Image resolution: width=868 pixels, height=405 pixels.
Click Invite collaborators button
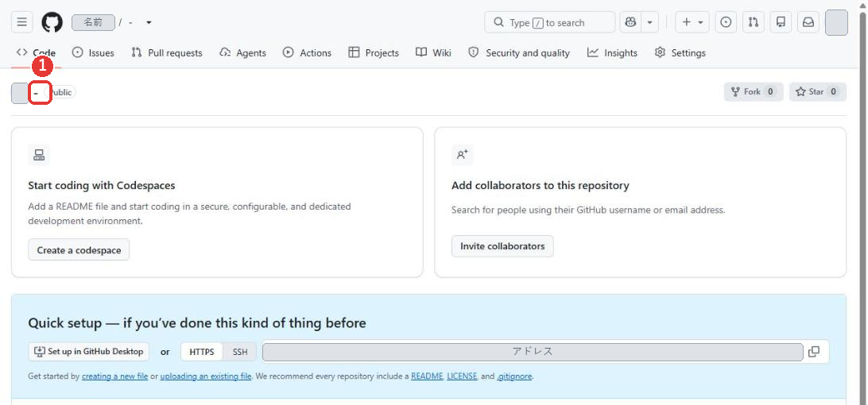point(502,246)
